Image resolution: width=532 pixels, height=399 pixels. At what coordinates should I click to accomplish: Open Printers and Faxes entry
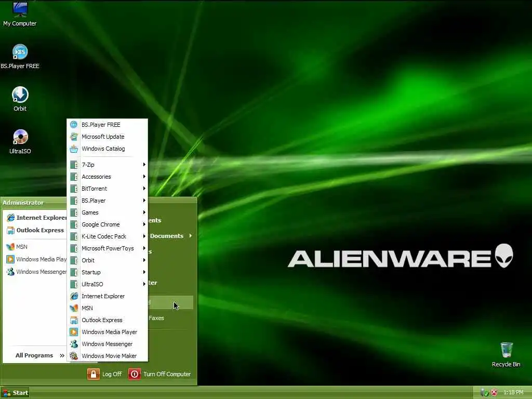171,318
